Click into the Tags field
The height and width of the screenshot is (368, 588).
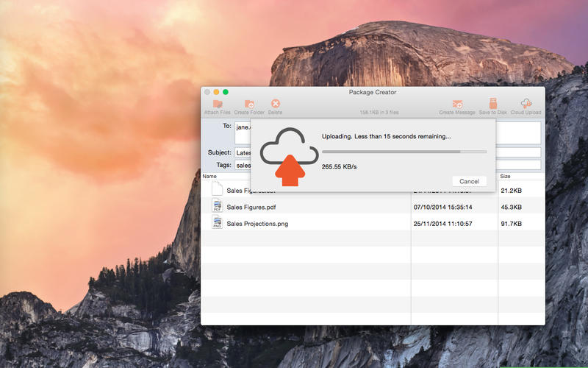point(243,166)
